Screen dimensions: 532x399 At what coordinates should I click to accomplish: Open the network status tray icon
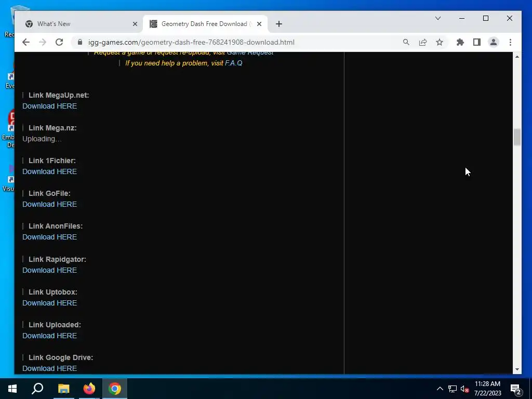[453, 389]
